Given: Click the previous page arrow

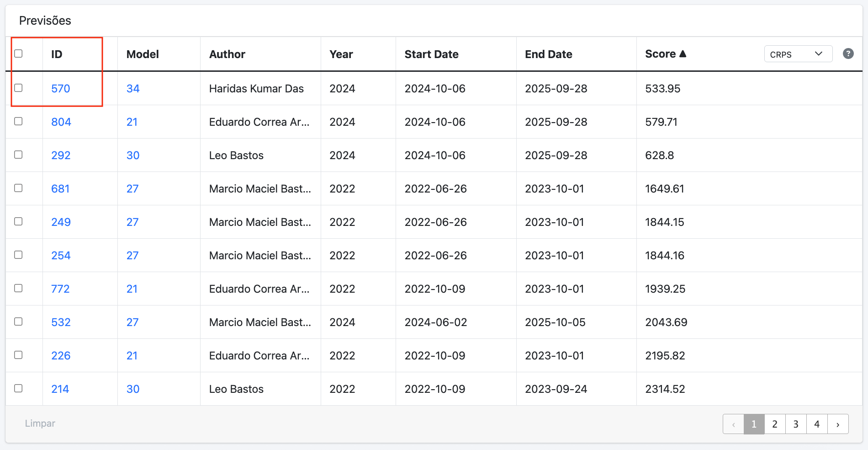Looking at the screenshot, I should [x=733, y=424].
